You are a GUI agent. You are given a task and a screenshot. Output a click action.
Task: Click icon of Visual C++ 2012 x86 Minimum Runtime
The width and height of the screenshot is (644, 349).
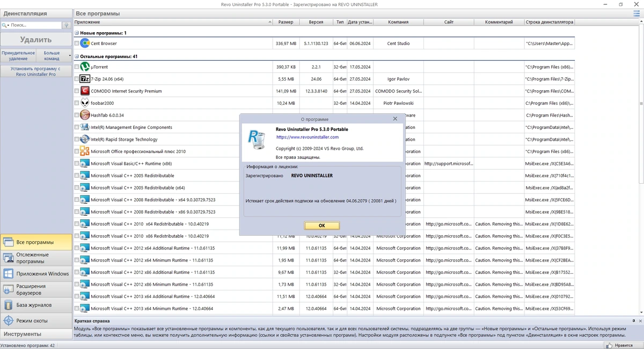[85, 285]
